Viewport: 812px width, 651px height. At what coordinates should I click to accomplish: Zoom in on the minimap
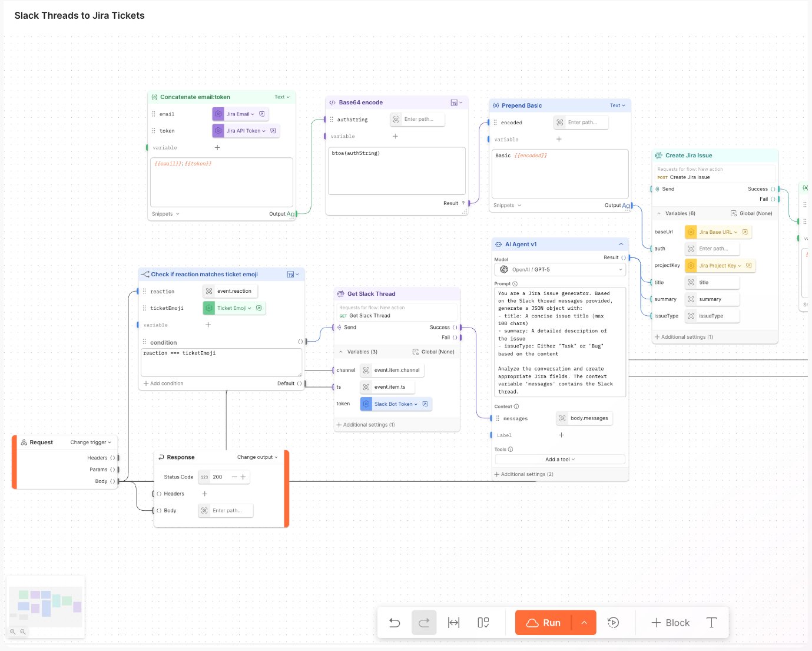click(13, 632)
